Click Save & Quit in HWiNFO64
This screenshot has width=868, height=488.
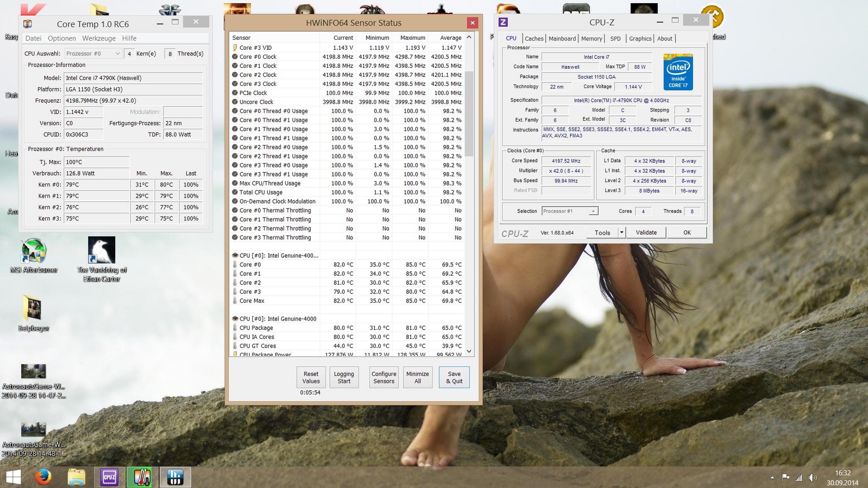(454, 378)
